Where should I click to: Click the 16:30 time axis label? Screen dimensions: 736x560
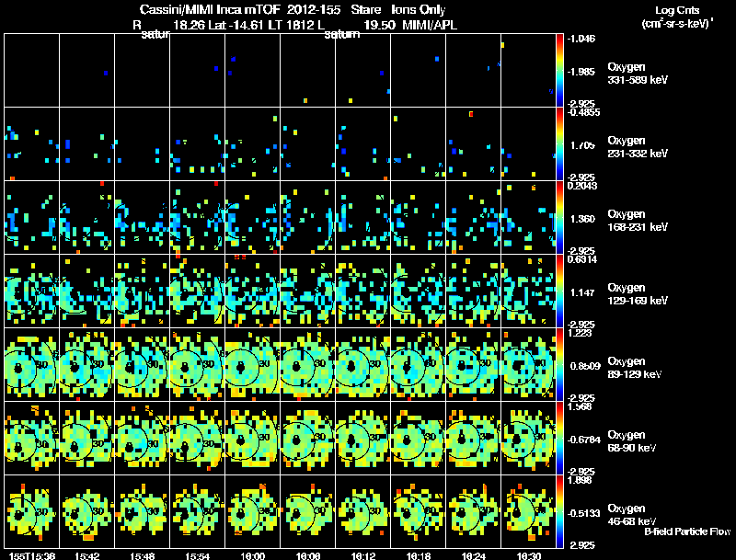pos(528,555)
